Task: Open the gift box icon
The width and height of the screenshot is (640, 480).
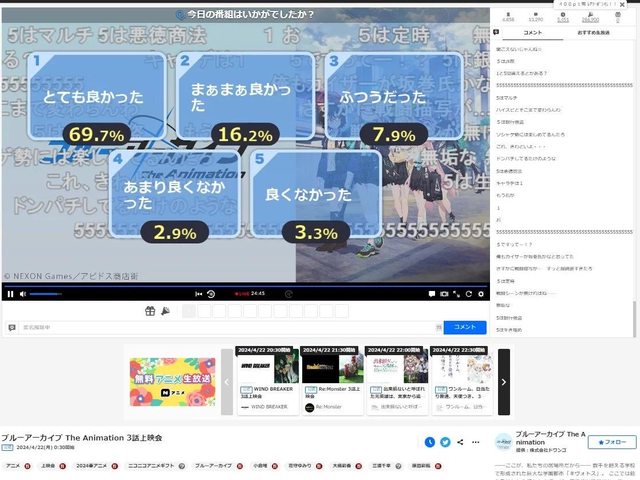Action: 150,311
